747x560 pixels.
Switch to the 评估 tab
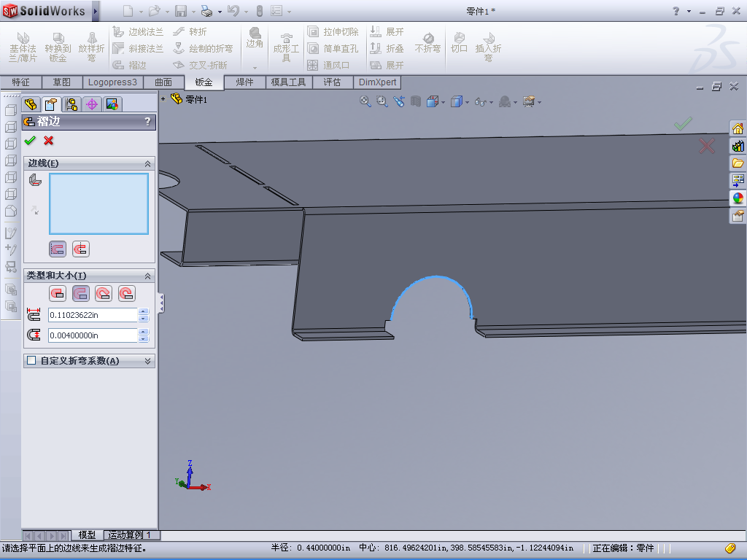click(333, 82)
